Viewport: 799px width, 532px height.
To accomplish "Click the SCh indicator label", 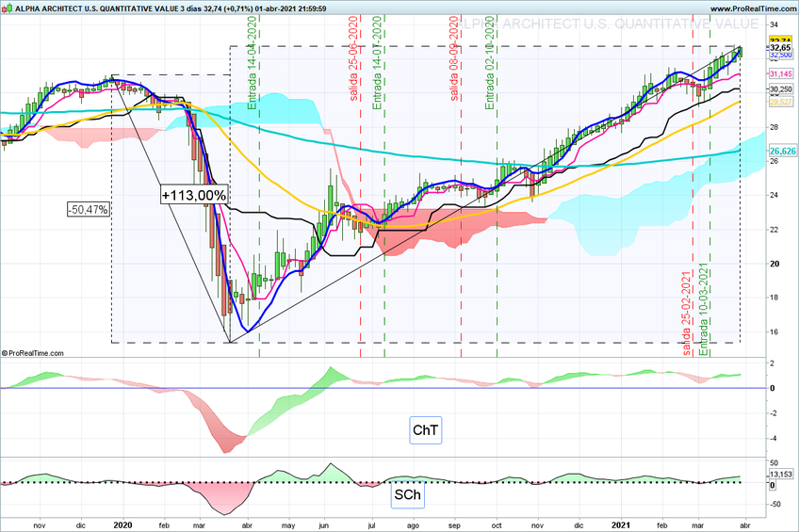I will click(408, 494).
